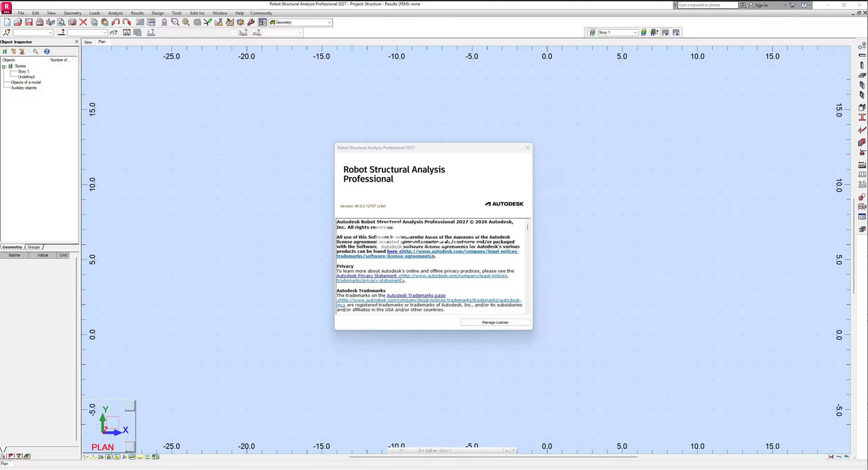The height and width of the screenshot is (470, 868).
Task: Click the red X delete icon
Action: tap(83, 23)
